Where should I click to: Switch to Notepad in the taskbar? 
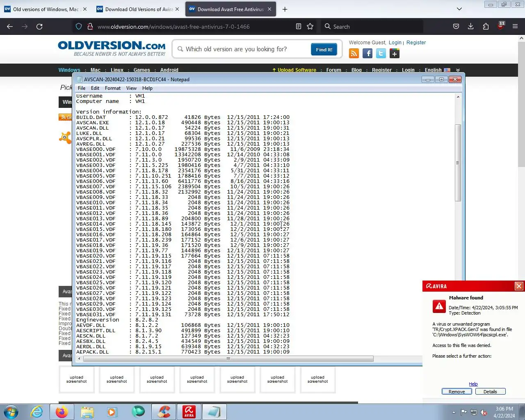[x=215, y=412]
